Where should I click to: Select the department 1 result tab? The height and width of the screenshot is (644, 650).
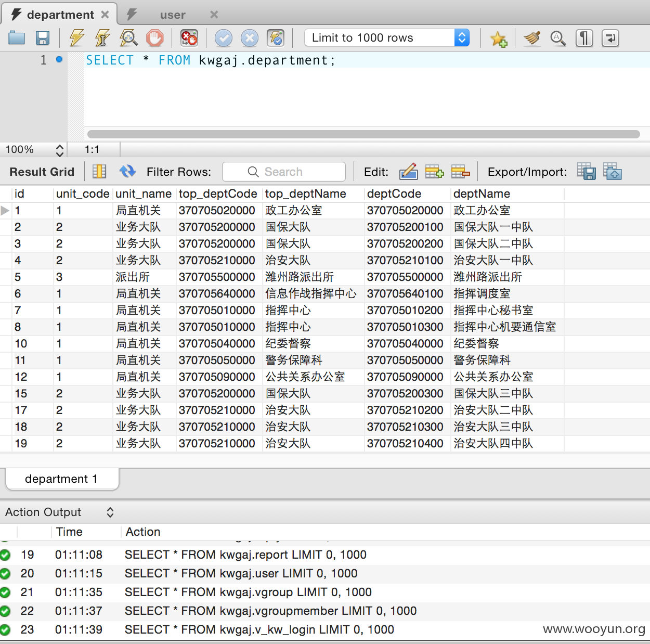pyautogui.click(x=62, y=479)
